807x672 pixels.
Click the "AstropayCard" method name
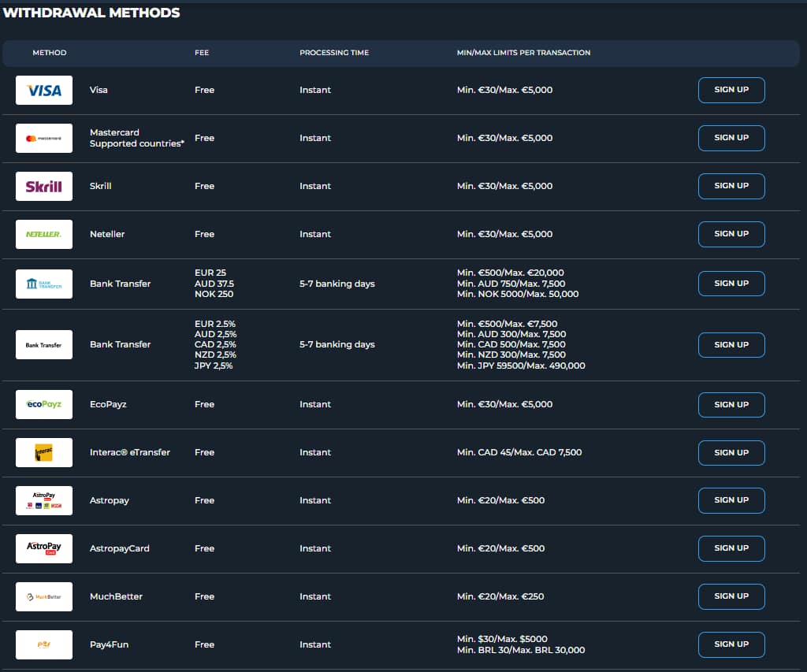point(120,548)
